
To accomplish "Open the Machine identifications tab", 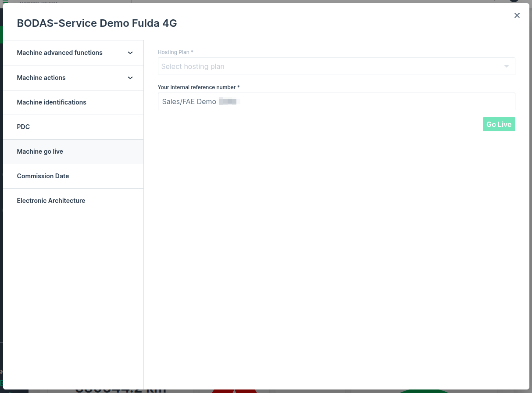I will click(51, 102).
